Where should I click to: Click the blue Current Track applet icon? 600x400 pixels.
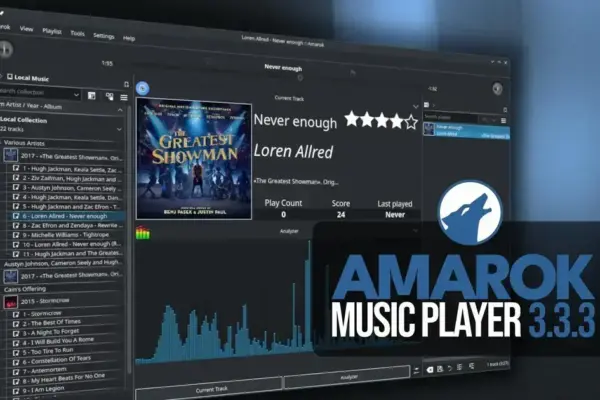143,88
